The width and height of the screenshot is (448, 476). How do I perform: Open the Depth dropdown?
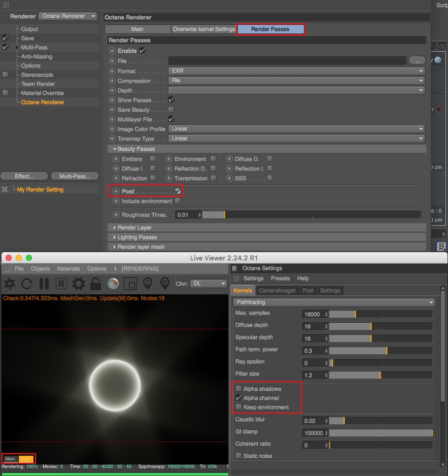pyautogui.click(x=296, y=90)
